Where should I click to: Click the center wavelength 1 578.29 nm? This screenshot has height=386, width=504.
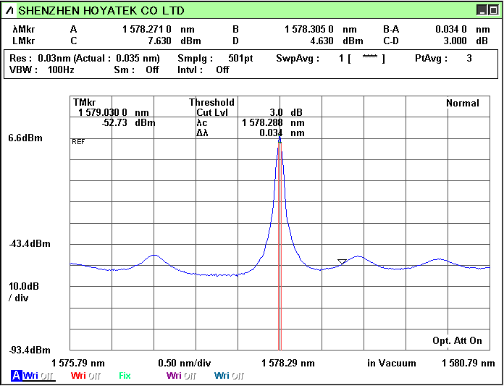click(x=288, y=363)
